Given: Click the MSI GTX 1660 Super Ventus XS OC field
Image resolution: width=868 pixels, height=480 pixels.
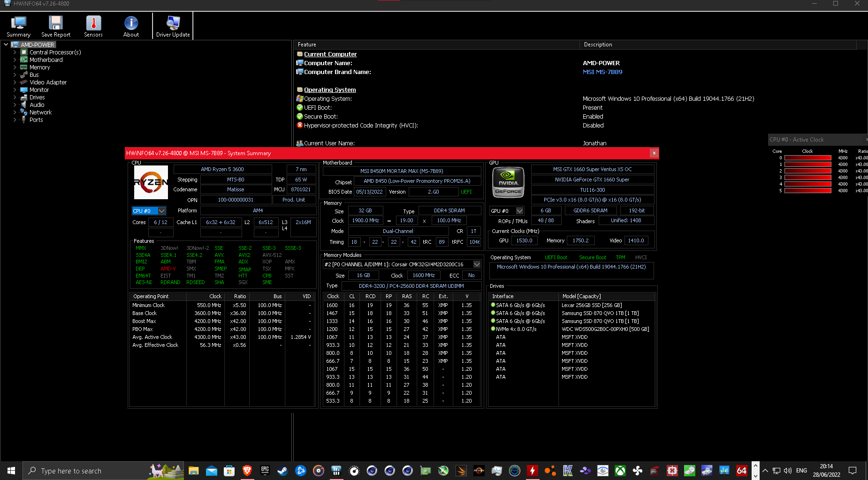Looking at the screenshot, I should [x=593, y=169].
